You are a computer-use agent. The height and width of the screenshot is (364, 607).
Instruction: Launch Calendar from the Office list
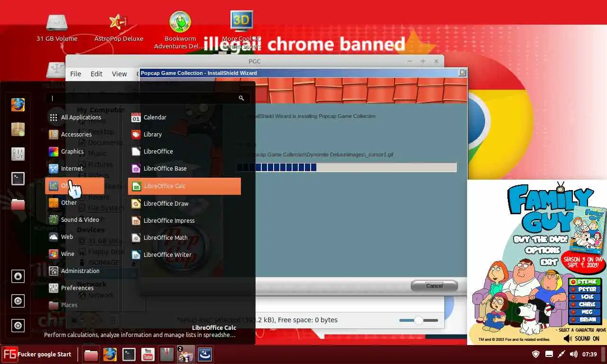point(184,117)
